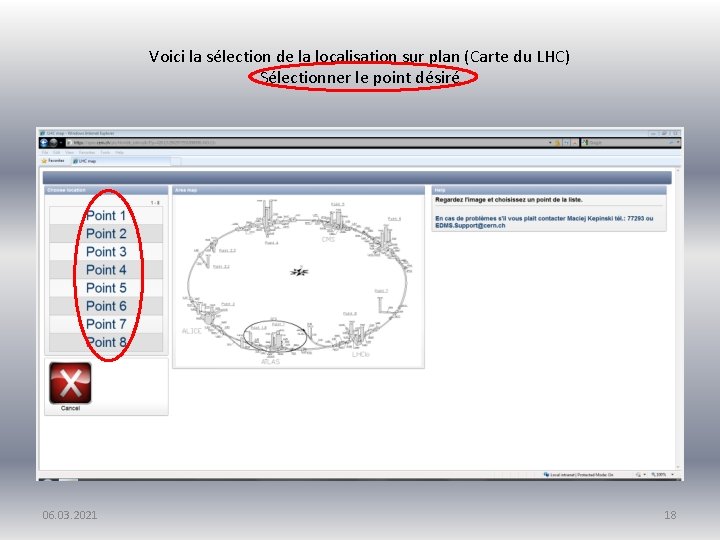Open the Tools menu
The image size is (720, 540).
[105, 152]
